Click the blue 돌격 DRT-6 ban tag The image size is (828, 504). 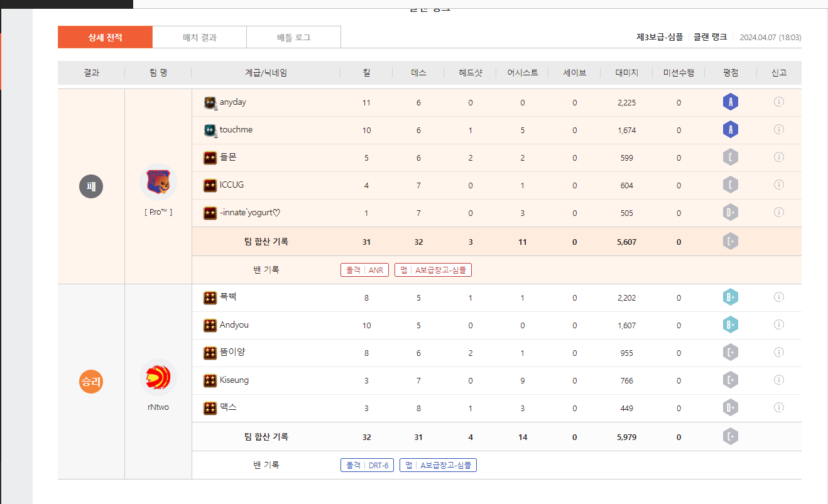coord(367,465)
